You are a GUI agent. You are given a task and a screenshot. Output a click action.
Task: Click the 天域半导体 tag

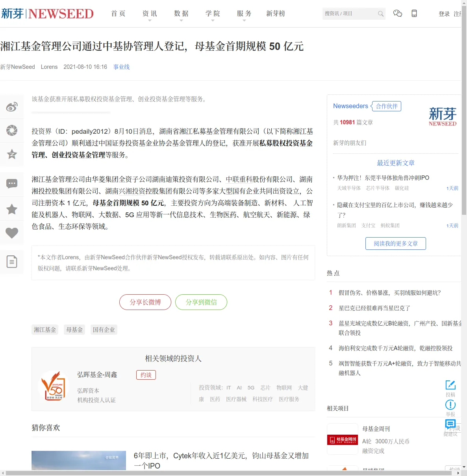[349, 188]
